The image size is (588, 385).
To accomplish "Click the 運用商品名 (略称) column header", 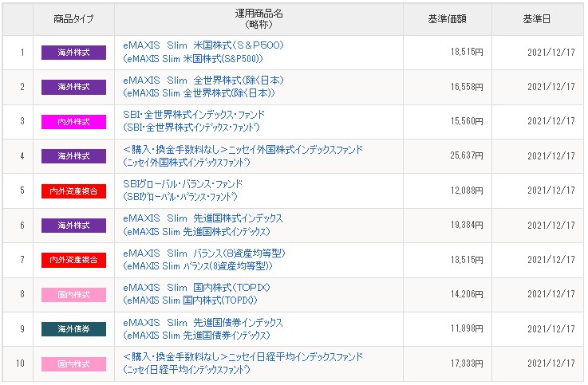I will click(258, 18).
